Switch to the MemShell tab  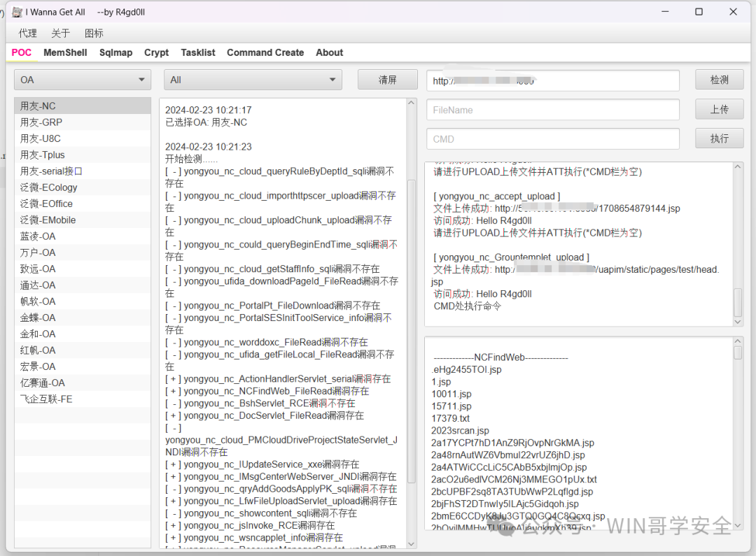(x=65, y=52)
